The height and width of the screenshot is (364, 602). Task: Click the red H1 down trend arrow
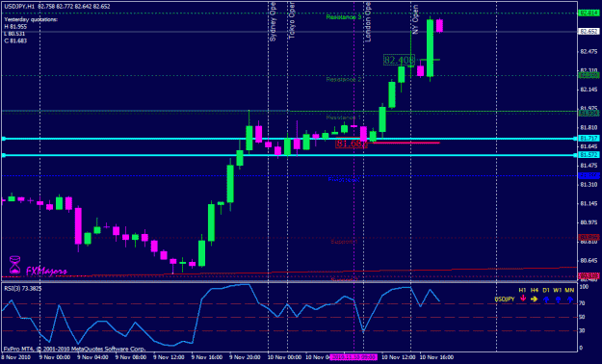tap(522, 299)
